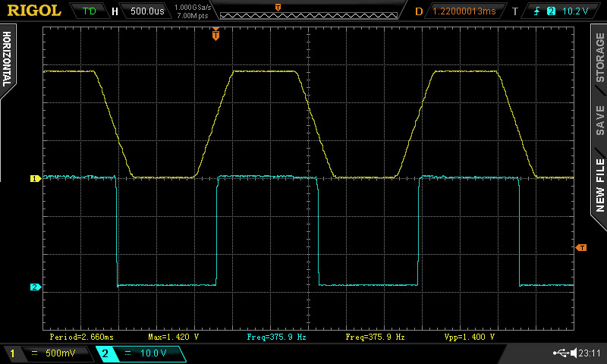Click the channel 1 DC coupling symbol
The height and width of the screenshot is (364, 607).
(34, 353)
